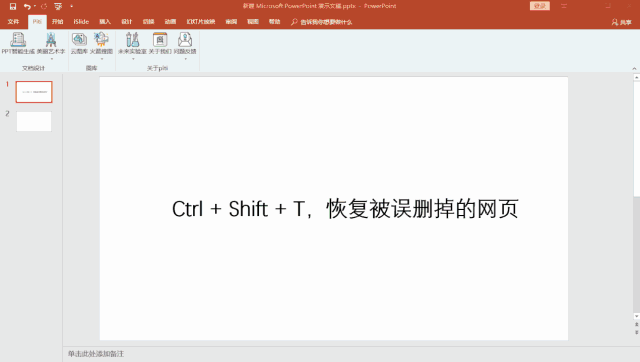Expand the 问题反馈 dropdown arrow

(185, 59)
